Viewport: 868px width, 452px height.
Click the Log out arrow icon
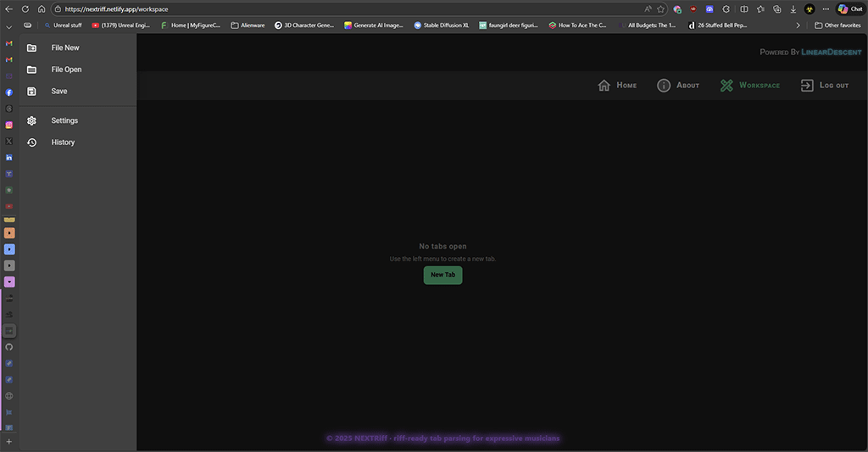(x=807, y=85)
